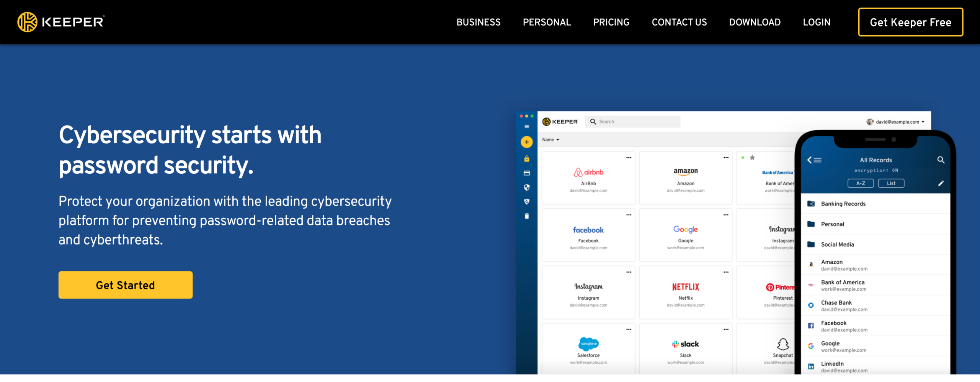Expand the Name sort dropdown
This screenshot has height=382, width=980.
pyautogui.click(x=550, y=140)
